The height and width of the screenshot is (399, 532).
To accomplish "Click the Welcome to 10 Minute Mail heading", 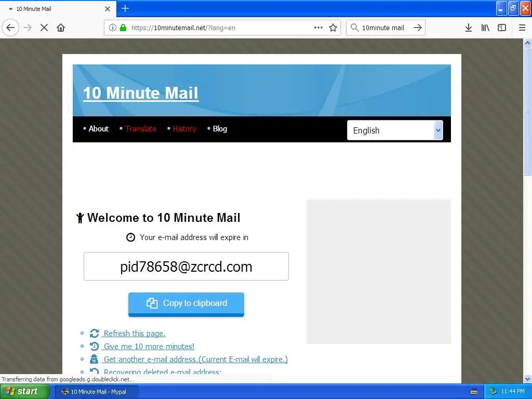I will [x=164, y=218].
